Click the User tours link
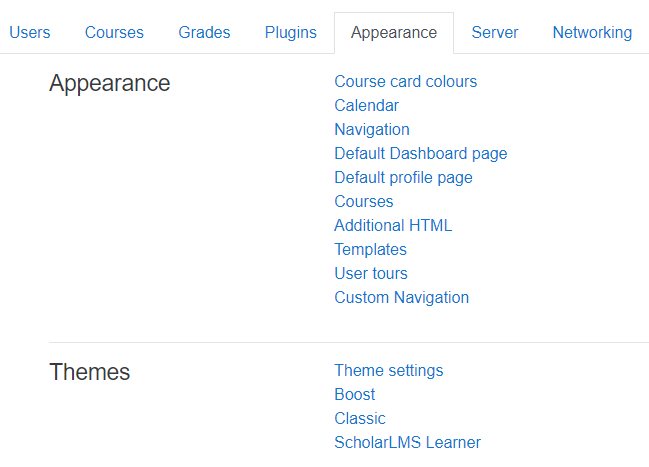Screen dimensions: 649x467 [x=371, y=274]
